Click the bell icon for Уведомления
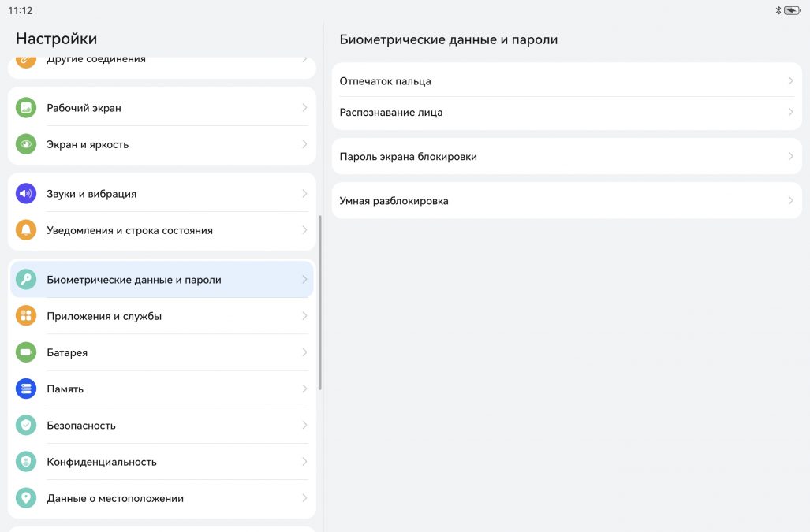810x532 pixels. (26, 230)
